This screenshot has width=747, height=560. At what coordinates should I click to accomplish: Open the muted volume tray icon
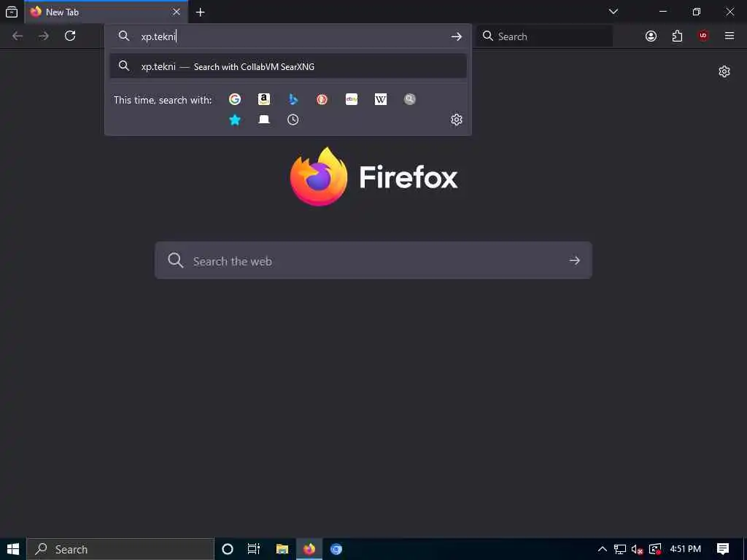point(637,549)
